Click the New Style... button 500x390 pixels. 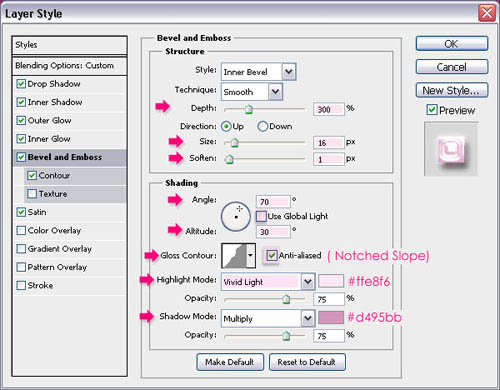click(452, 90)
